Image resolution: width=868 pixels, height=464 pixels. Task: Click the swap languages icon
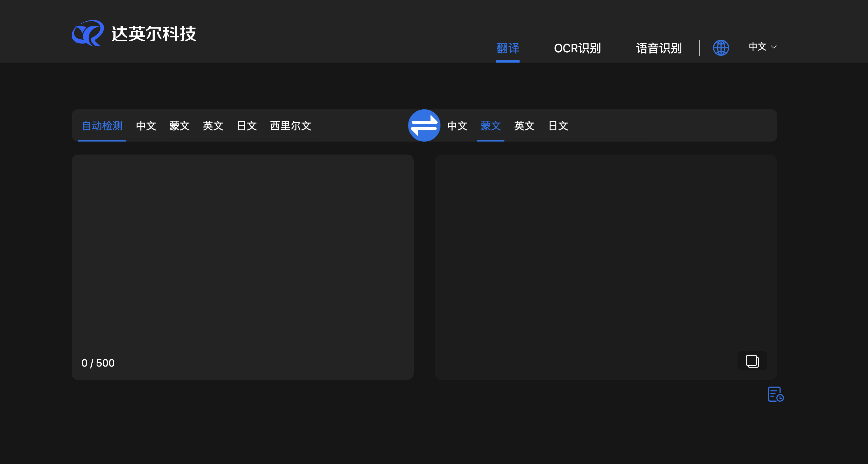(x=424, y=125)
